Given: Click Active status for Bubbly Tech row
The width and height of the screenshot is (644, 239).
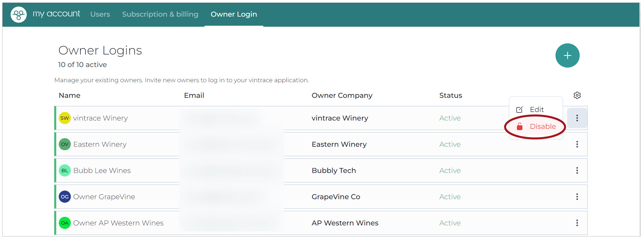Looking at the screenshot, I should click(x=450, y=170).
